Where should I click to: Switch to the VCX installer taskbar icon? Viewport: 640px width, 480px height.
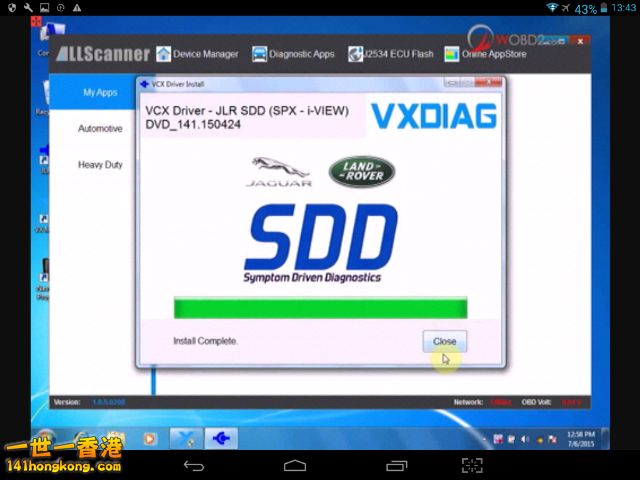pos(221,439)
